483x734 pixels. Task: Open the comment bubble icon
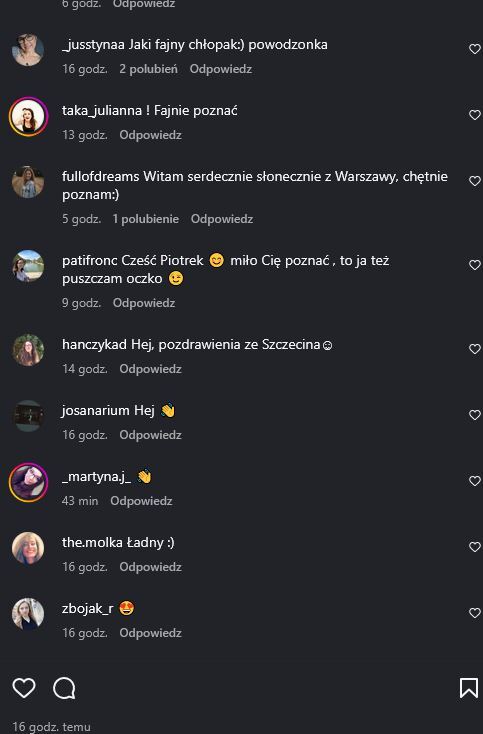pyautogui.click(x=64, y=688)
